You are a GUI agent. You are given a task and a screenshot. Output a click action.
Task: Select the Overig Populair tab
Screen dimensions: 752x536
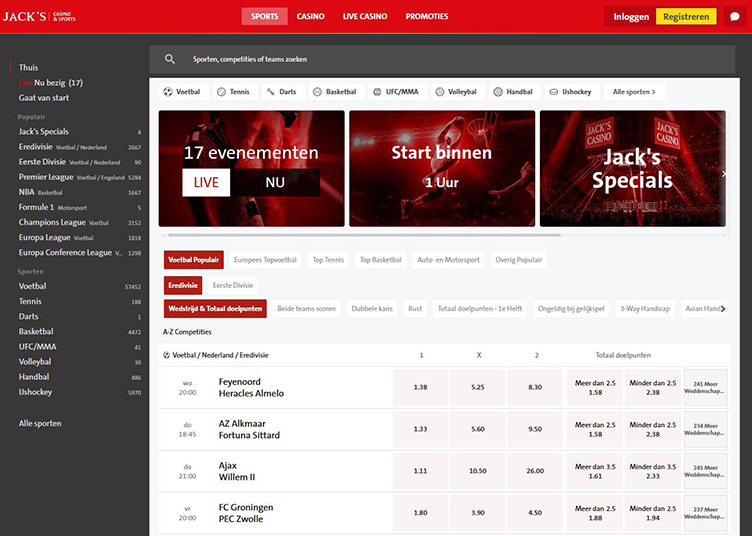tap(518, 260)
